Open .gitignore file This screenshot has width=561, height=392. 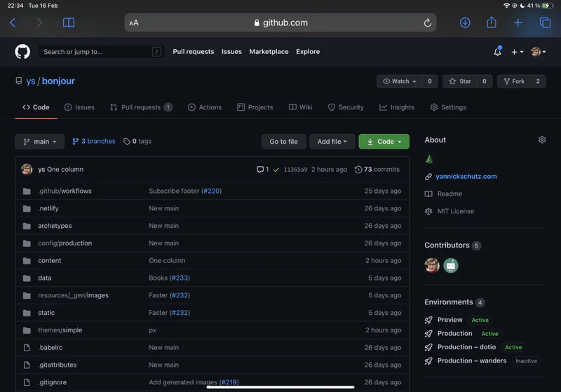(x=52, y=382)
